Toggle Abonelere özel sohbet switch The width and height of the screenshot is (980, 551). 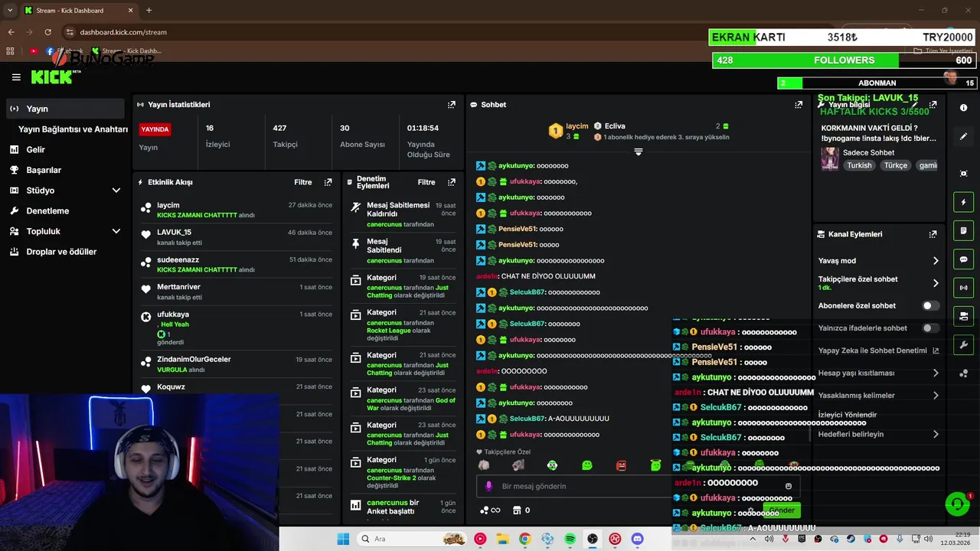[930, 305]
